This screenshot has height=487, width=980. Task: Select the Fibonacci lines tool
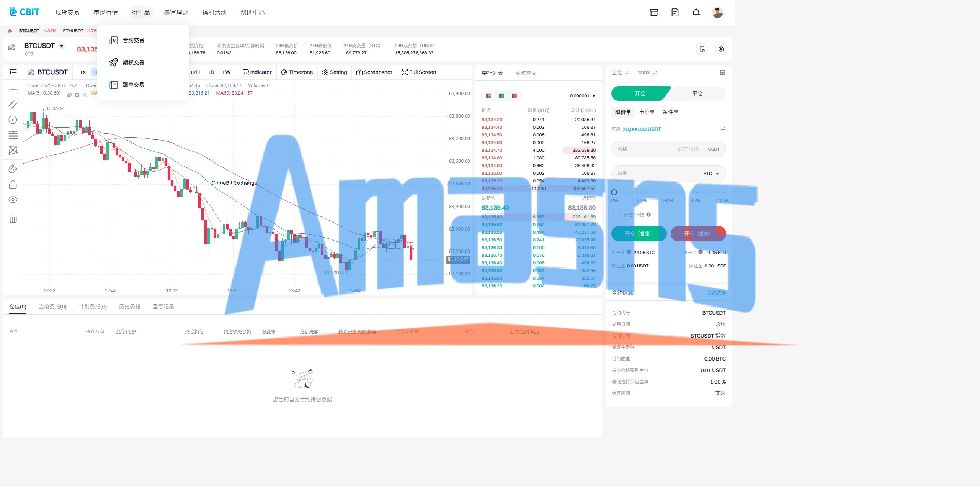(x=13, y=135)
